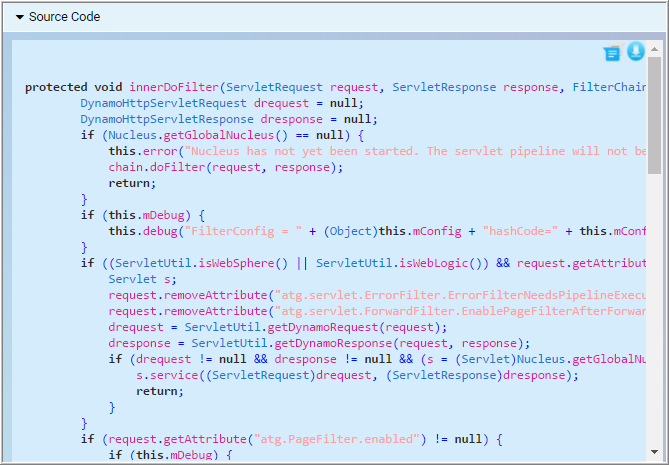Click the scrollbar down arrow
The image size is (669, 465).
654,452
